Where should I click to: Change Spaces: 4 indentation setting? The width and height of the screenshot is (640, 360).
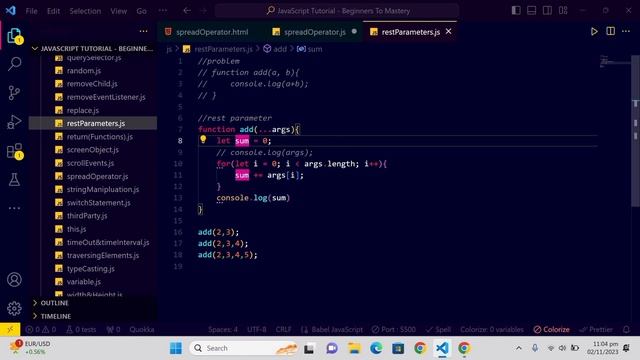click(x=223, y=329)
